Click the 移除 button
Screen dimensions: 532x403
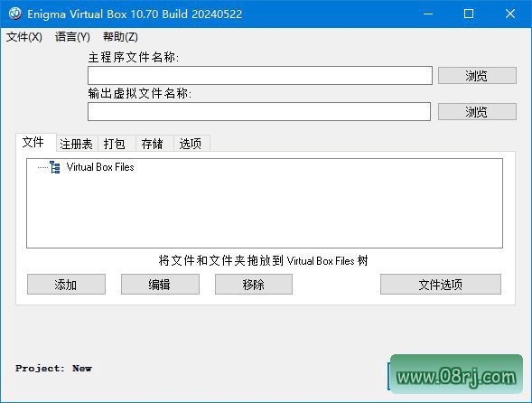(254, 284)
